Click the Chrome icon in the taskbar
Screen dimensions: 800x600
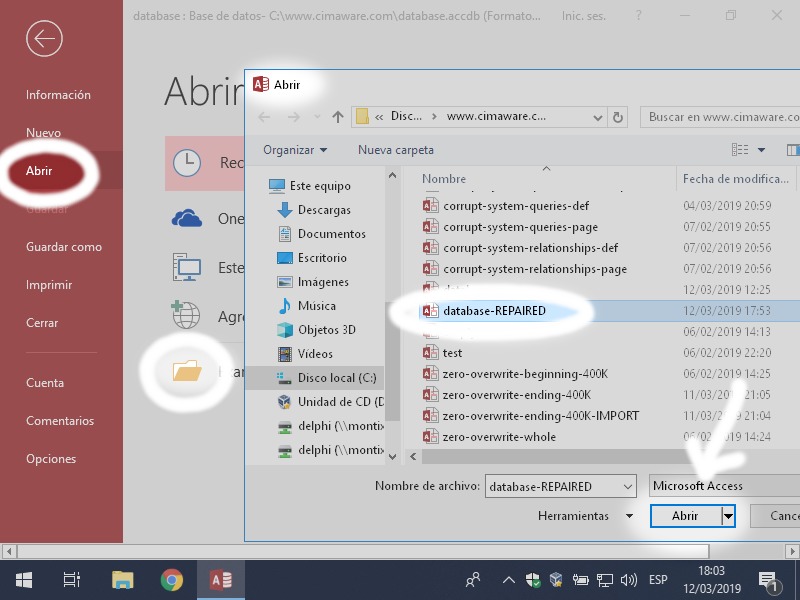click(x=172, y=580)
